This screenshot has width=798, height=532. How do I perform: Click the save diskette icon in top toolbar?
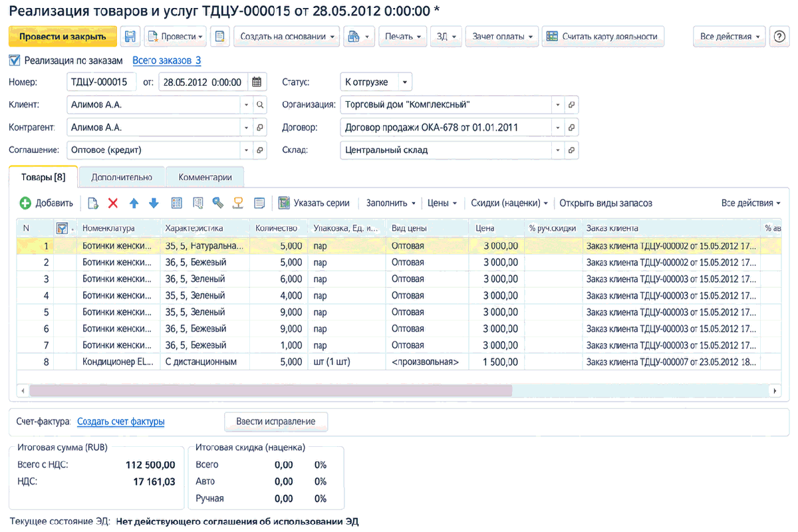[131, 37]
